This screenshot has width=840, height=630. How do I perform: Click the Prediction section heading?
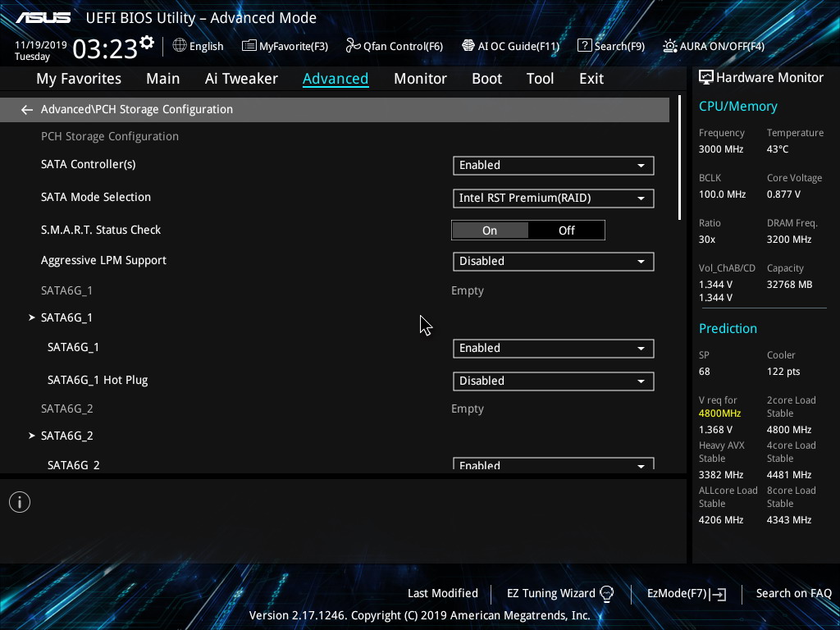[x=728, y=328]
